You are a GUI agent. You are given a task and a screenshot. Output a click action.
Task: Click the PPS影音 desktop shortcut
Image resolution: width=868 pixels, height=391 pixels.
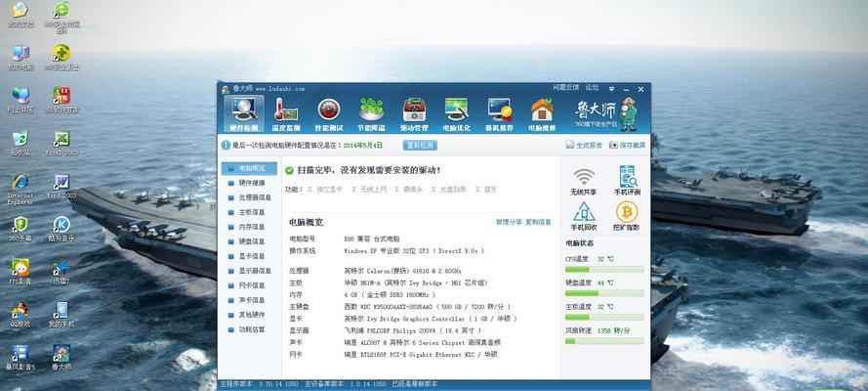pos(21,272)
